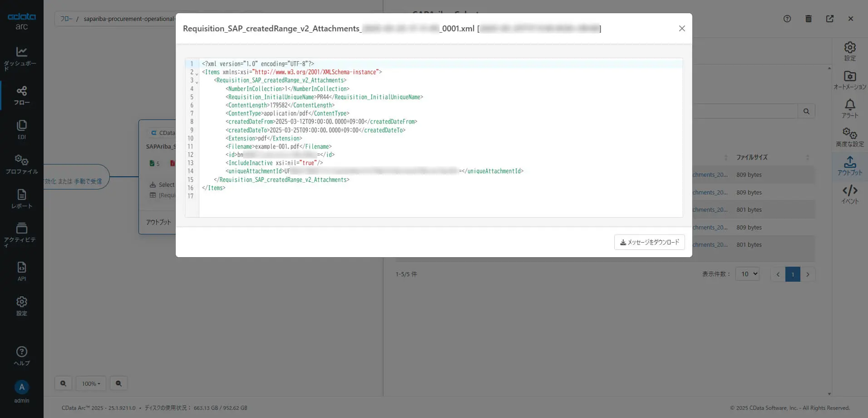The image size is (868, 418).
Task: Open the Events code icon
Action: click(x=850, y=194)
